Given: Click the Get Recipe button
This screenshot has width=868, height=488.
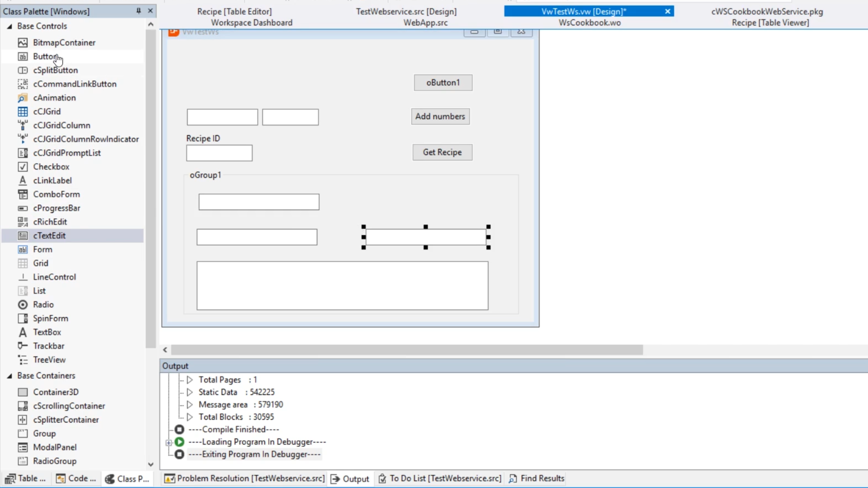Looking at the screenshot, I should tap(442, 152).
